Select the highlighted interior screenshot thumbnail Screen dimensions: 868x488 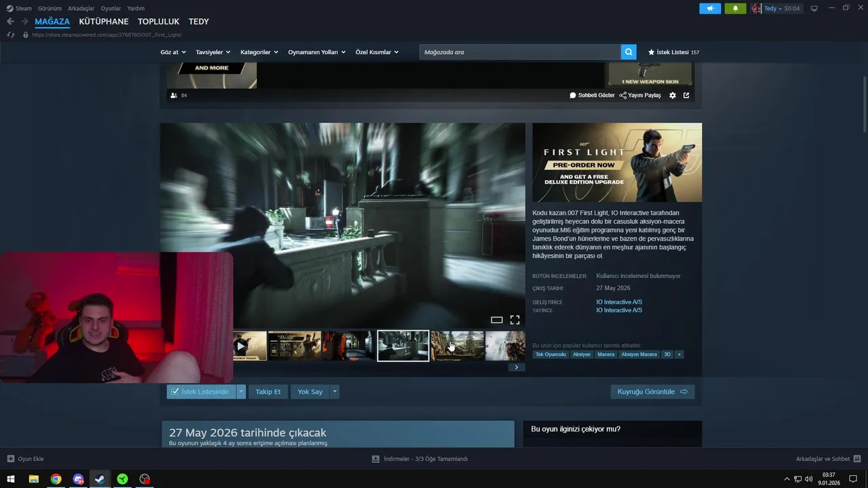pos(403,346)
